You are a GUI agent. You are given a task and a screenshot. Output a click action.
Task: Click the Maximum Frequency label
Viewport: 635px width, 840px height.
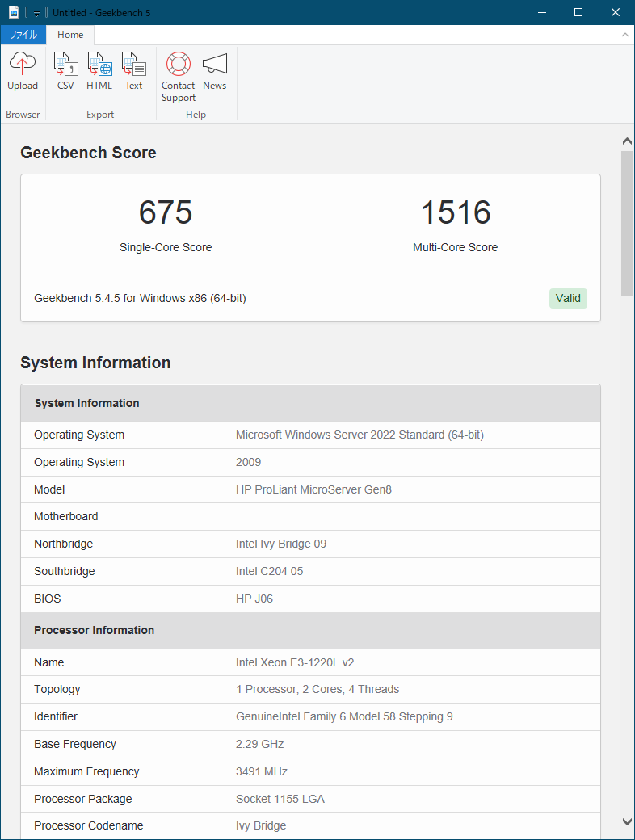pos(86,771)
